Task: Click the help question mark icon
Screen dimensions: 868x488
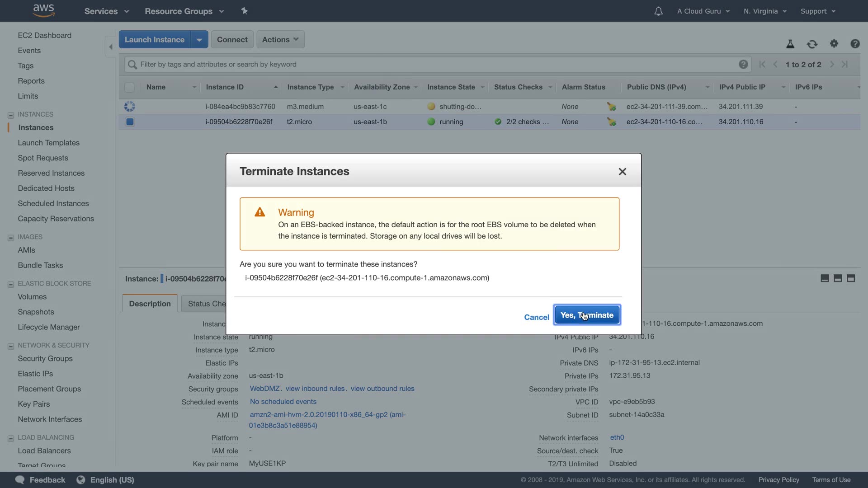Action: point(855,44)
